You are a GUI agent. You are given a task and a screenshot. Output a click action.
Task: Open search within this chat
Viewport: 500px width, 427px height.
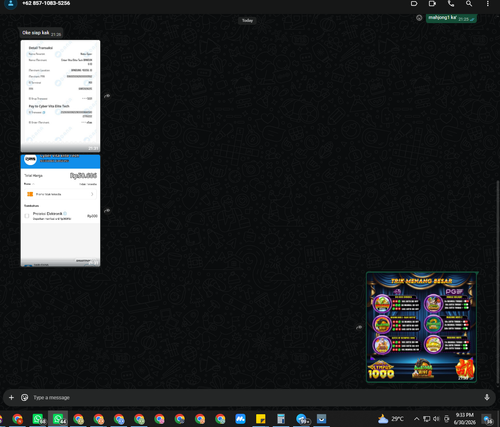(469, 4)
